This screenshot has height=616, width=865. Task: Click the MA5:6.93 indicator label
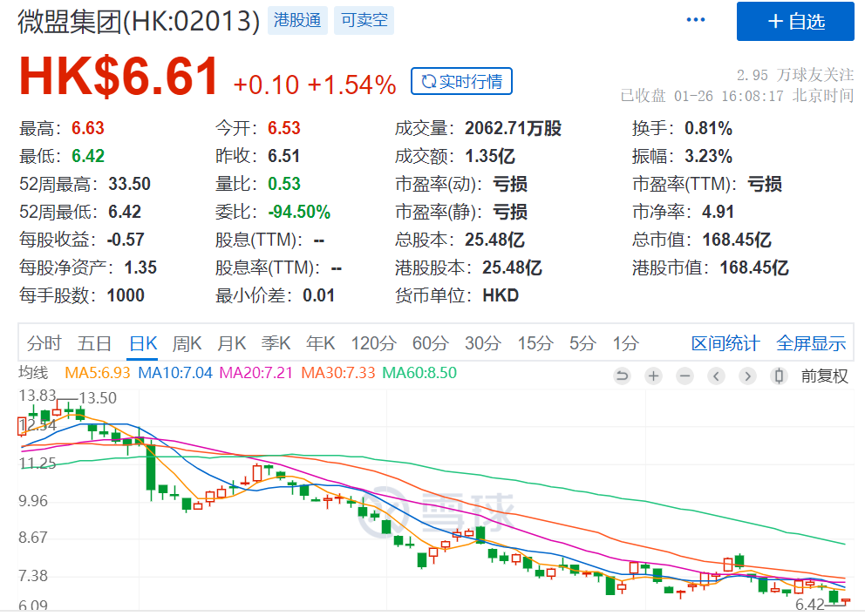tap(98, 373)
